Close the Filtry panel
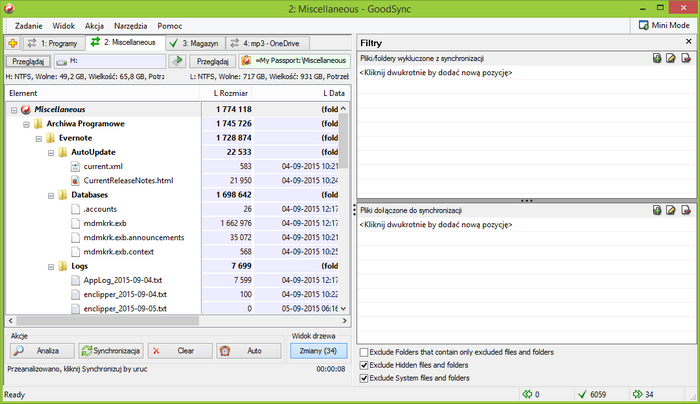This screenshot has width=700, height=404. [x=688, y=42]
